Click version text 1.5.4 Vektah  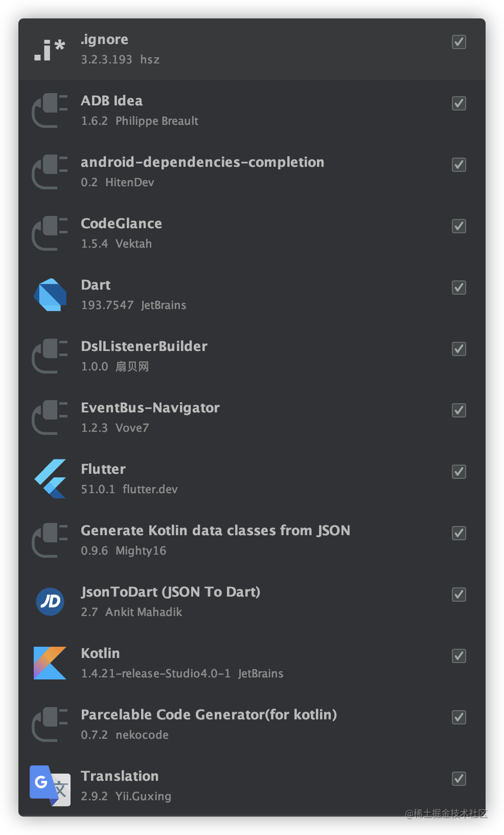tap(117, 244)
